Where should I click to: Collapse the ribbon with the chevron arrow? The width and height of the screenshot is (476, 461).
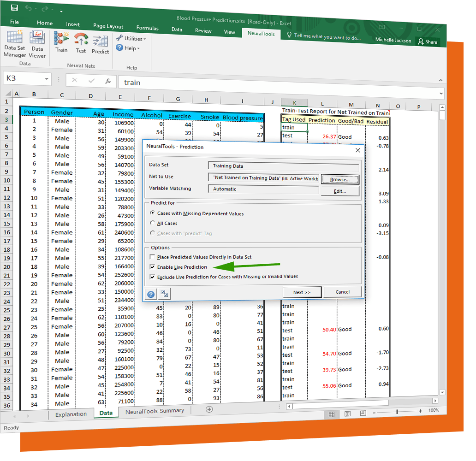(440, 80)
